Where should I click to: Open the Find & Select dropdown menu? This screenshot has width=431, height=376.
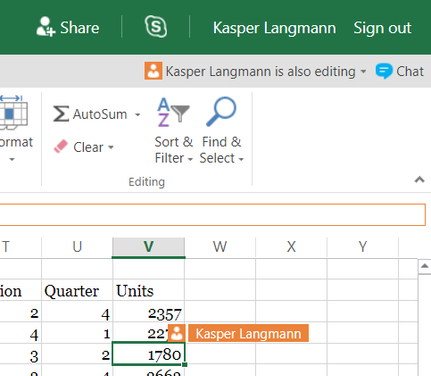(x=221, y=150)
